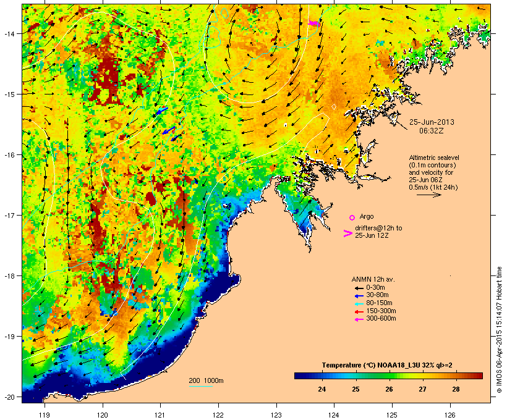Click the '300-600m' depth label
Viewport: 507px width, 420px height.
381,319
